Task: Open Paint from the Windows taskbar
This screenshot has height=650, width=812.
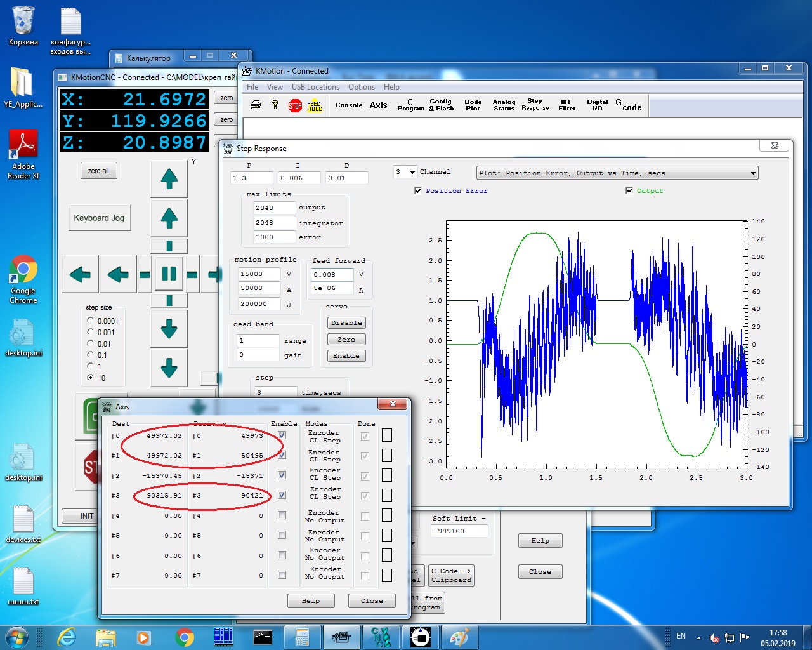Action: [x=459, y=637]
